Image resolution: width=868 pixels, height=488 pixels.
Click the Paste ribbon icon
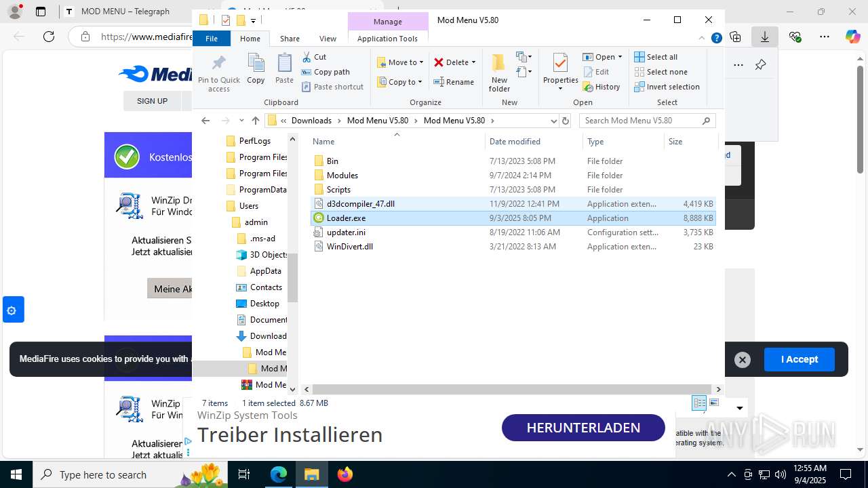[x=284, y=69]
